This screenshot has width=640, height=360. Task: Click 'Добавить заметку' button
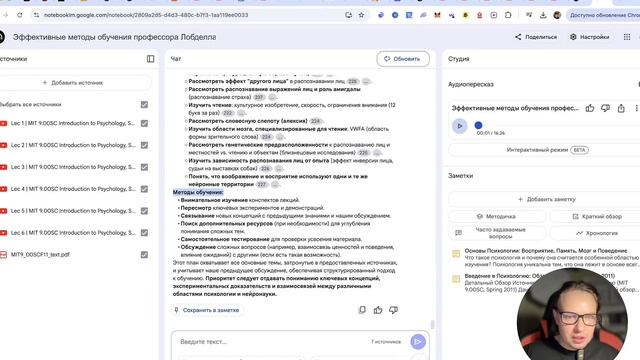547,199
